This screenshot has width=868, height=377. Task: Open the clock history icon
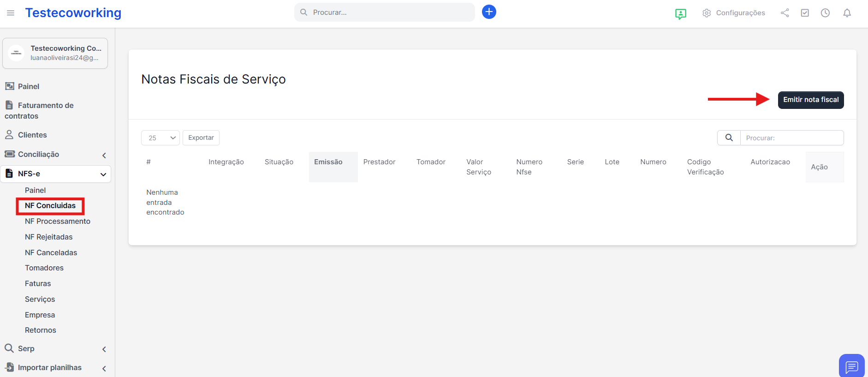coord(825,13)
